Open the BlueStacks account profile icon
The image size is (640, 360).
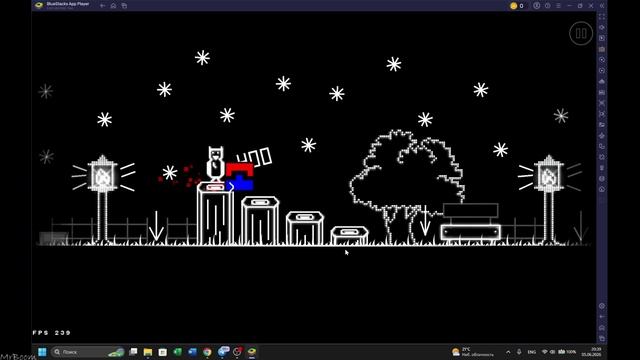tap(536, 6)
